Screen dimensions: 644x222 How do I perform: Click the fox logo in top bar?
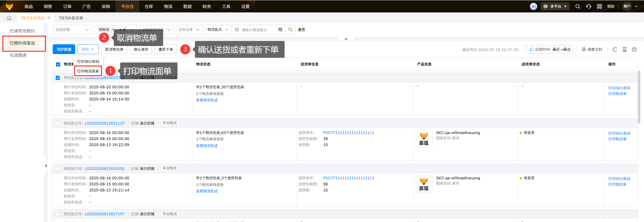pos(9,6)
